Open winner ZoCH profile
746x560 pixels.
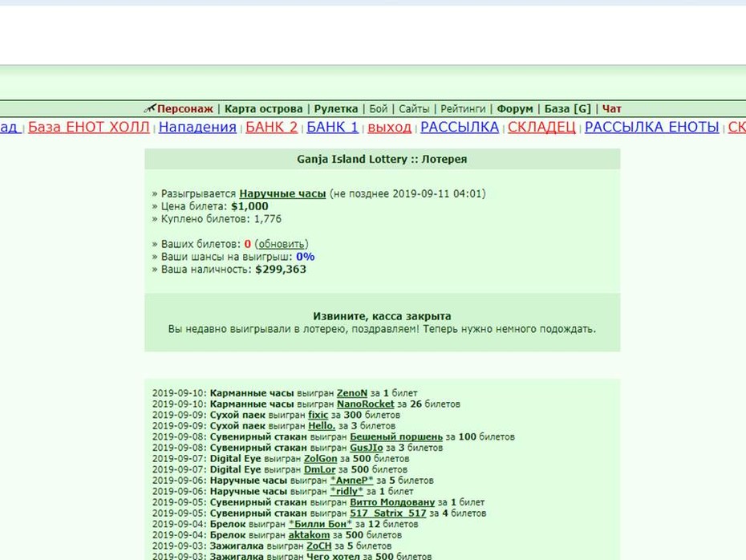[x=318, y=546]
